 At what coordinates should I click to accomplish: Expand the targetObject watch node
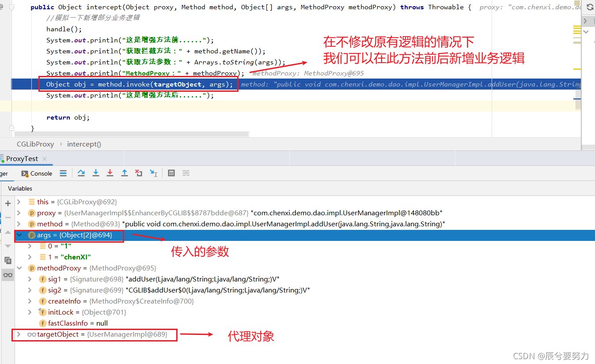tap(19, 334)
